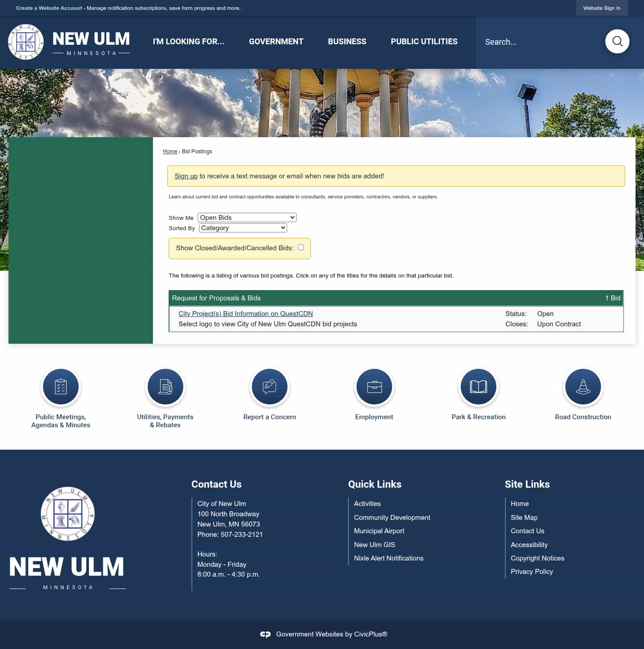Open City Project(s) Bid Information on QuestCDN

[x=246, y=313]
